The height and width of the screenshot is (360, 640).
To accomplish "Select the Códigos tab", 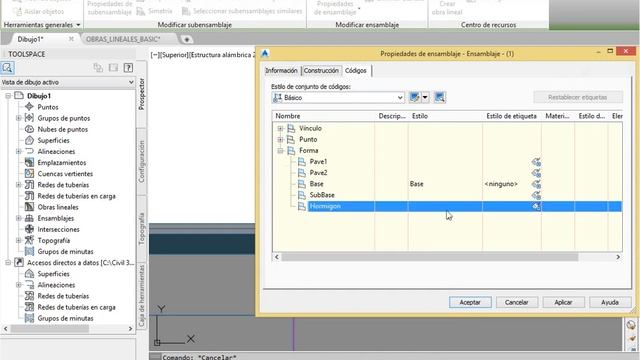I will tap(356, 71).
